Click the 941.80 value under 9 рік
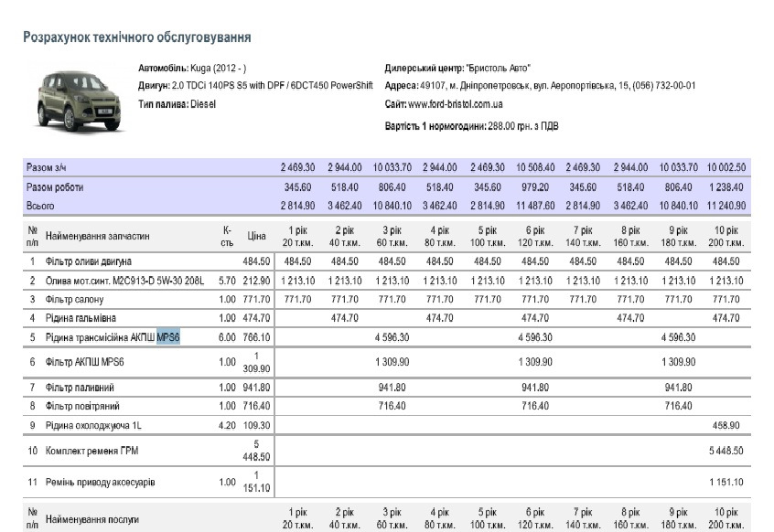Viewport: 774px width, 532px height. 678,388
